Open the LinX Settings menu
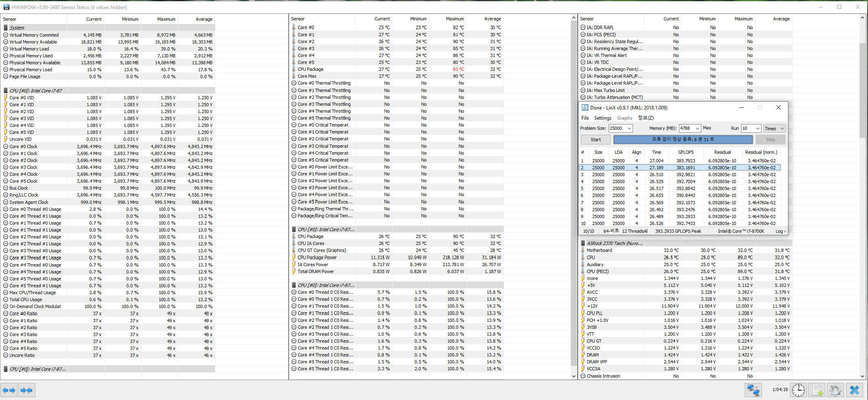The width and height of the screenshot is (868, 400). click(603, 118)
